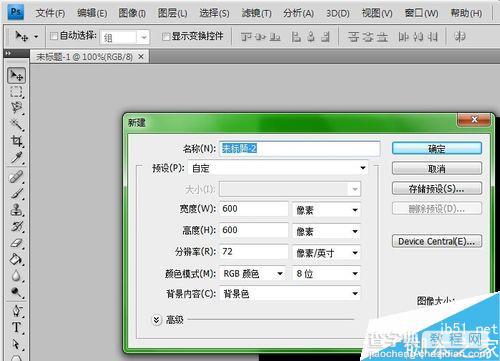Select the Crop tool

point(16,141)
